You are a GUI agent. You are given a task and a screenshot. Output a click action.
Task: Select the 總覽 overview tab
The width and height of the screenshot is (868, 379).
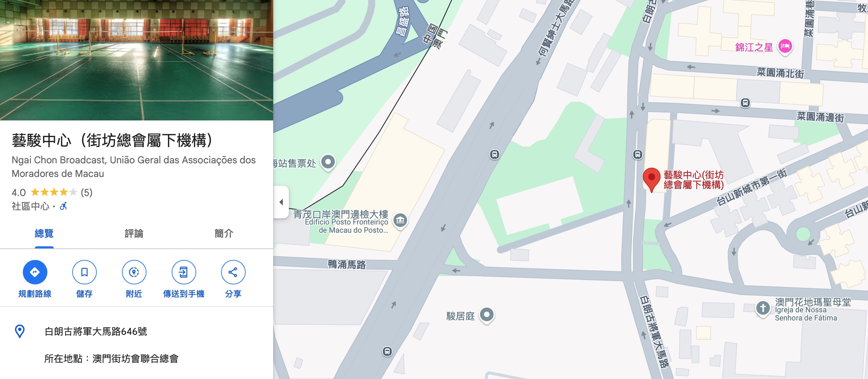44,234
